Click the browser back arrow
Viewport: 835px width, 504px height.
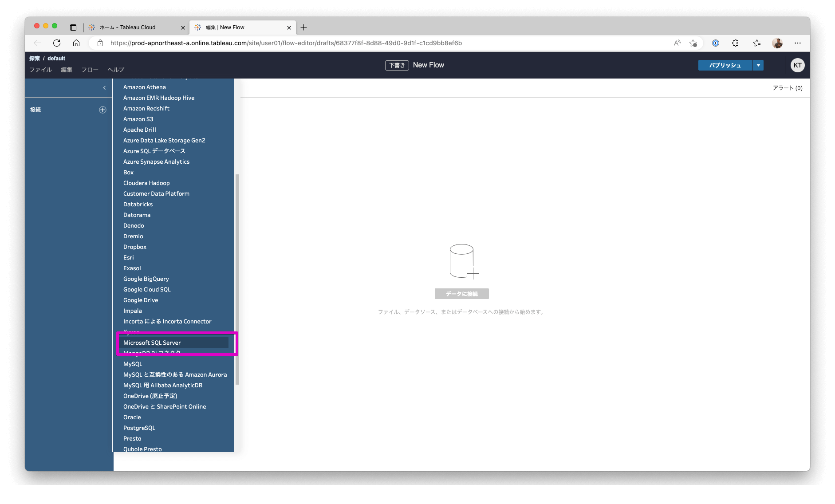click(x=37, y=43)
